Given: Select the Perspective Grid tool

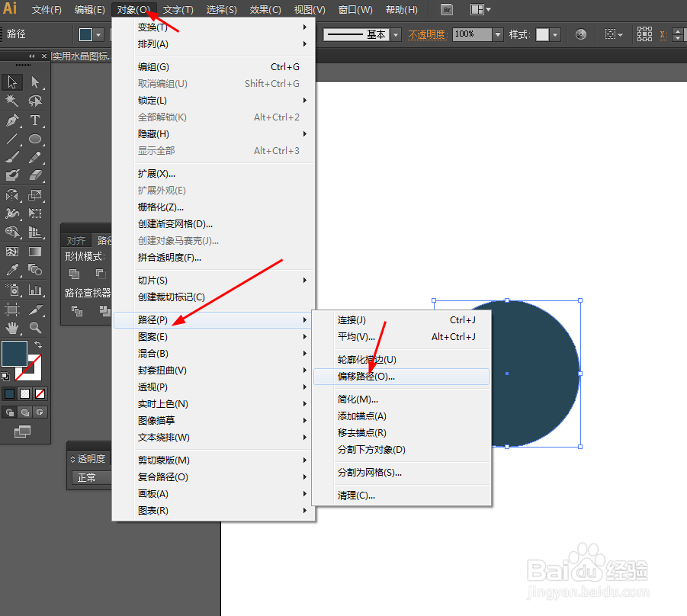Looking at the screenshot, I should point(35,232).
